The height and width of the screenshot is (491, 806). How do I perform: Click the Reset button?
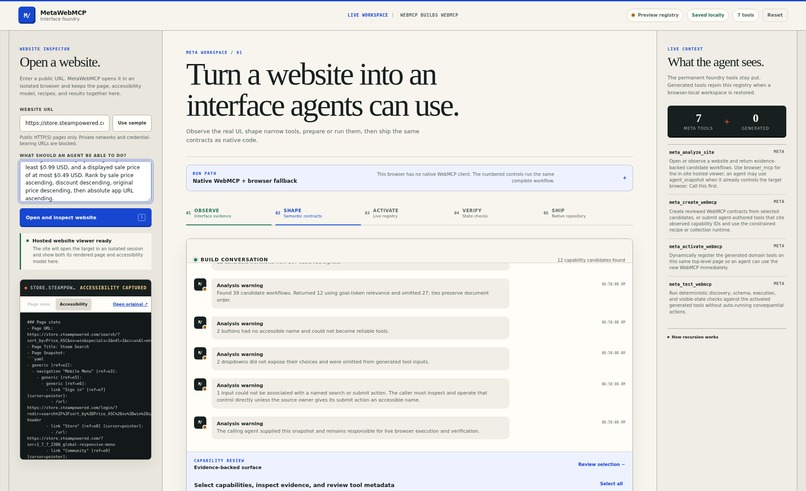point(775,15)
